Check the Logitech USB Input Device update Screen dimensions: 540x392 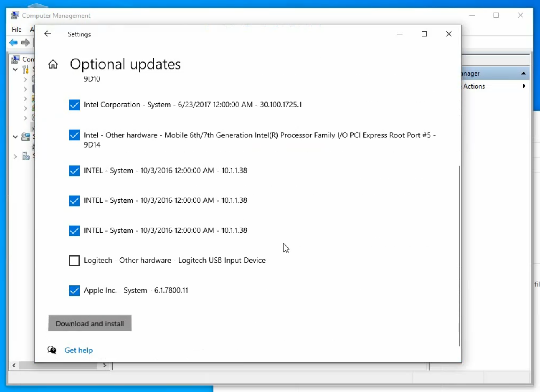[74, 261]
